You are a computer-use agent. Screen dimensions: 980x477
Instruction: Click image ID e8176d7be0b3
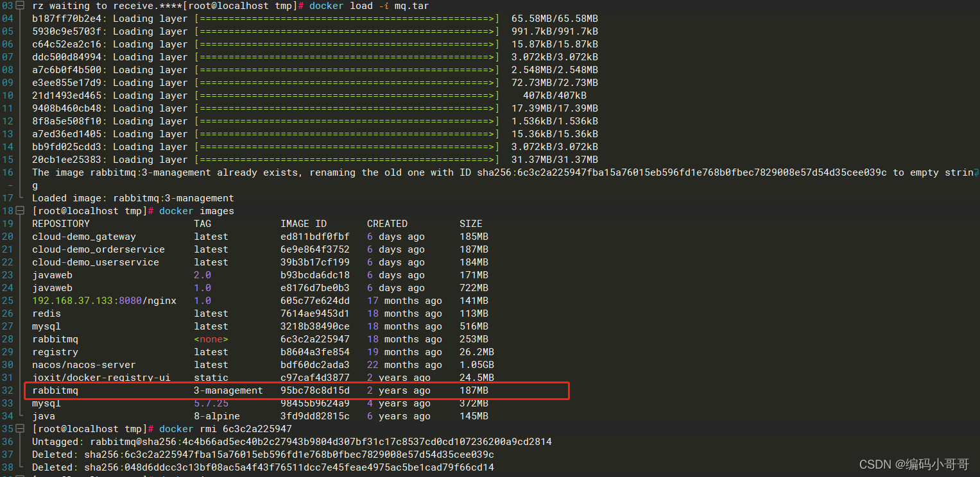point(315,288)
